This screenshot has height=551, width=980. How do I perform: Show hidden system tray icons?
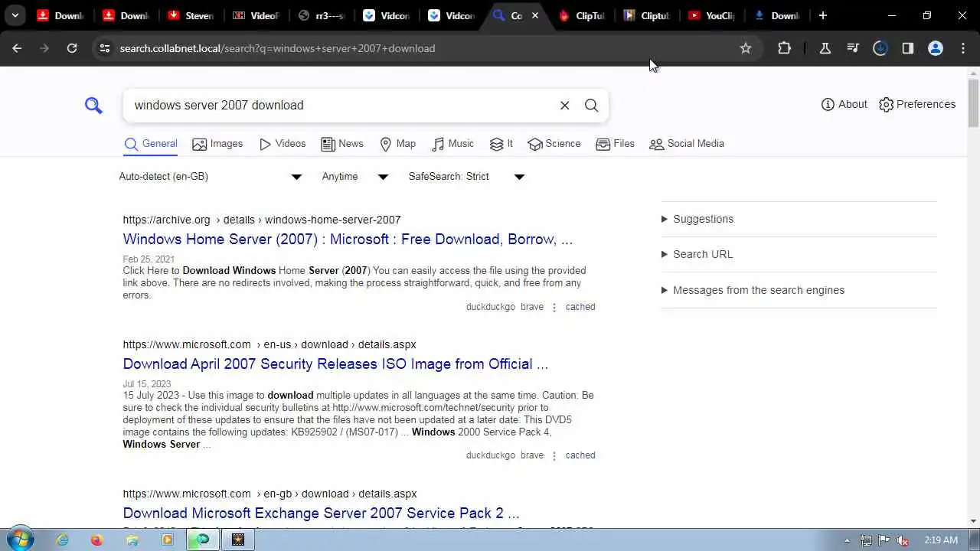[847, 540]
